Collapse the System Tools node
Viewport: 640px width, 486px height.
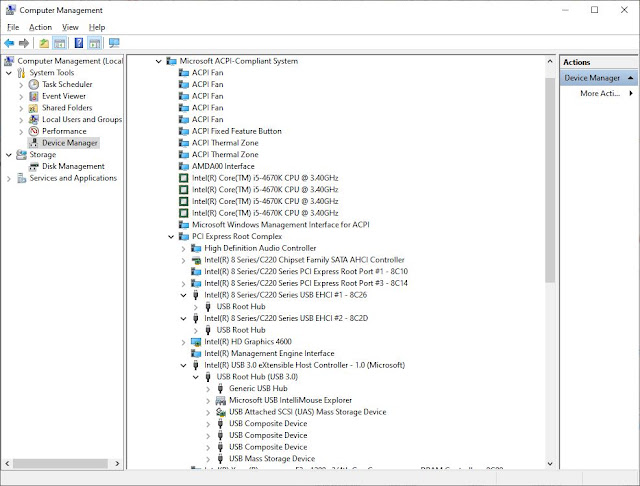click(9, 73)
